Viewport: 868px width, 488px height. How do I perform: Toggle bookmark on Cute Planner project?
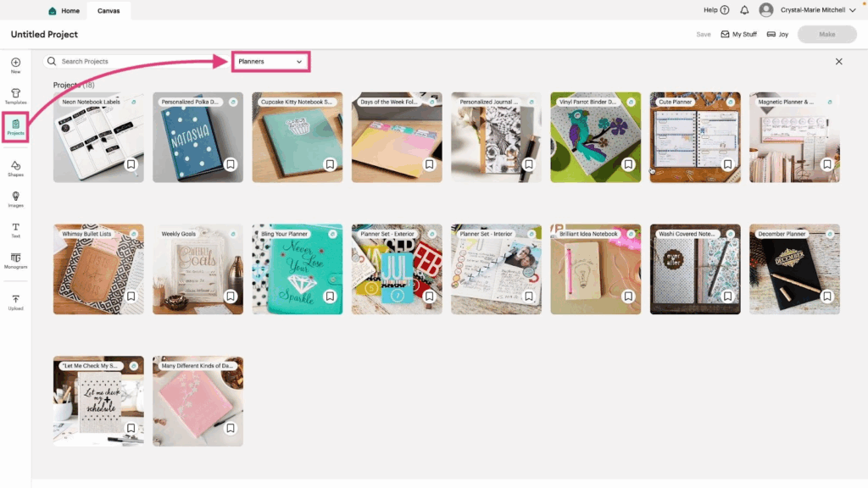coord(727,164)
